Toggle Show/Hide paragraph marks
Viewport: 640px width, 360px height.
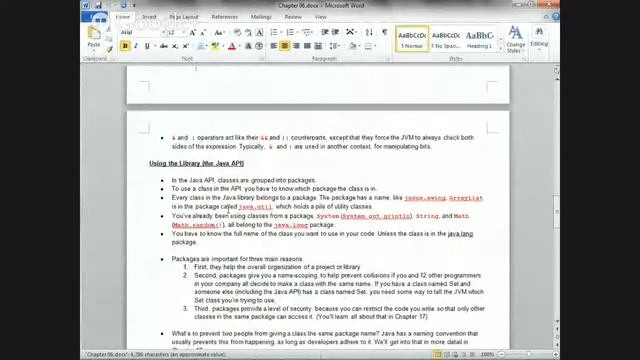[384, 32]
